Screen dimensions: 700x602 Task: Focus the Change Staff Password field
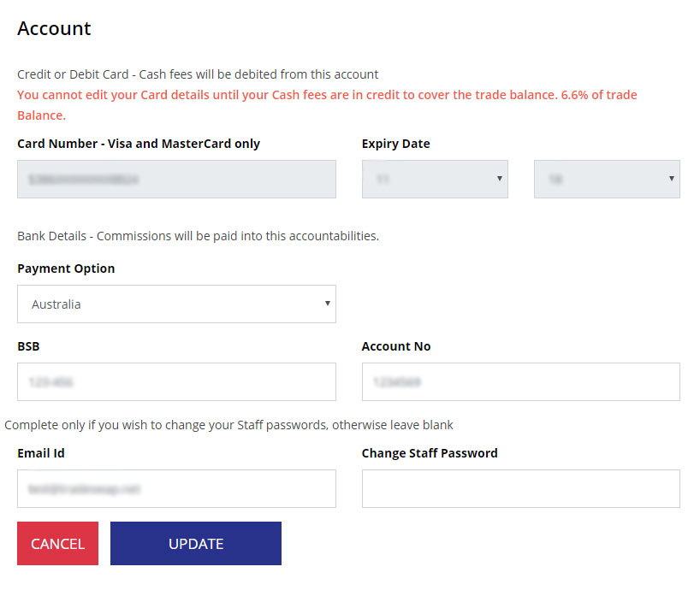click(x=520, y=489)
